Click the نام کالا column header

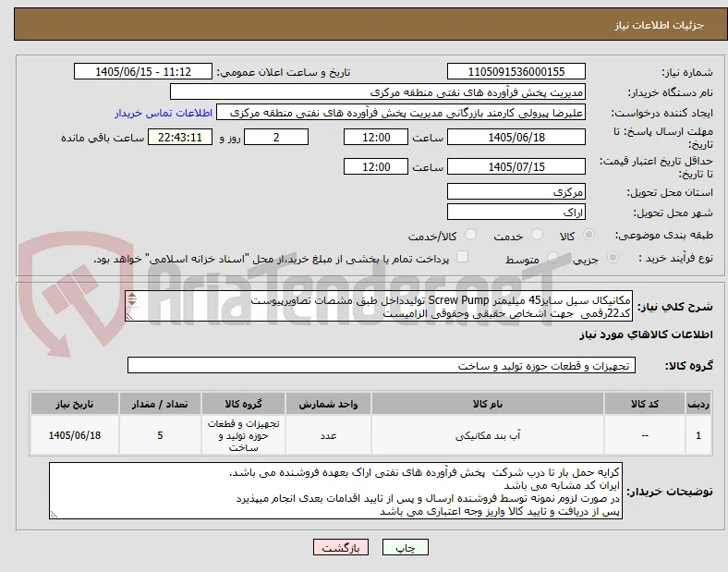488,404
